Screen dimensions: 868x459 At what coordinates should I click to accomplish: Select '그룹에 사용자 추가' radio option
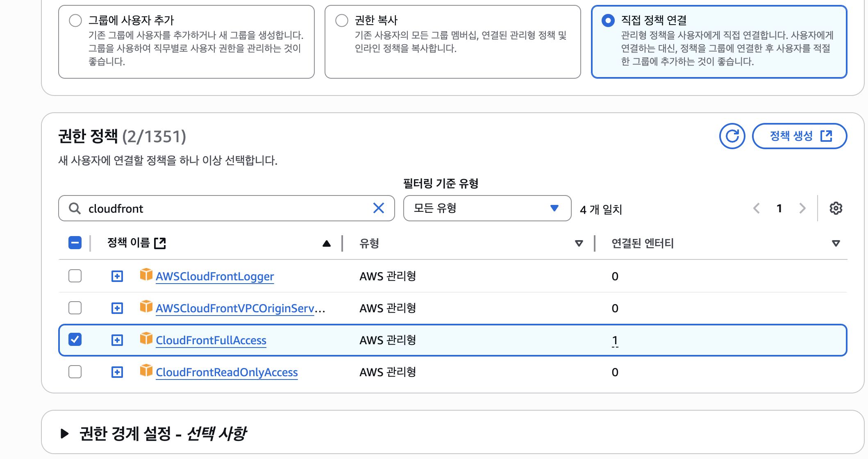pos(75,20)
